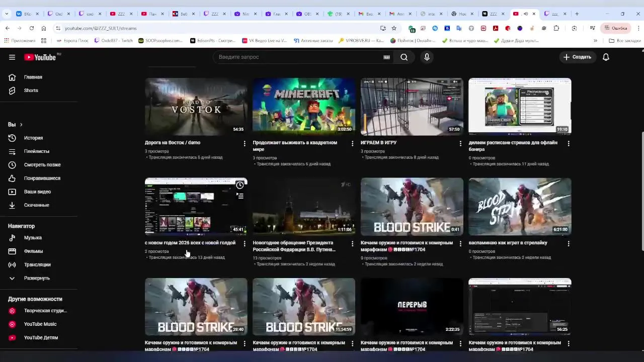Open Новогоднее обращение Президента video title
Image resolution: width=644 pixels, height=362 pixels.
[294, 246]
